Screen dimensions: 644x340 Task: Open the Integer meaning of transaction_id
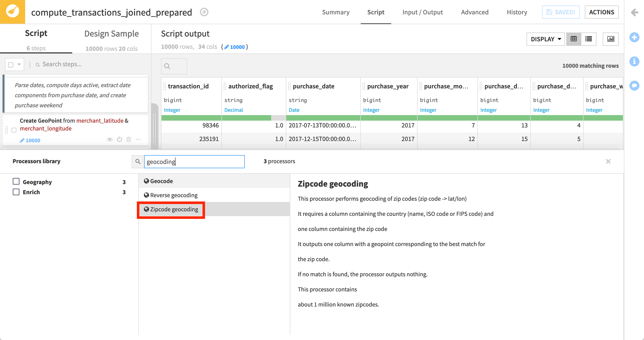point(172,110)
